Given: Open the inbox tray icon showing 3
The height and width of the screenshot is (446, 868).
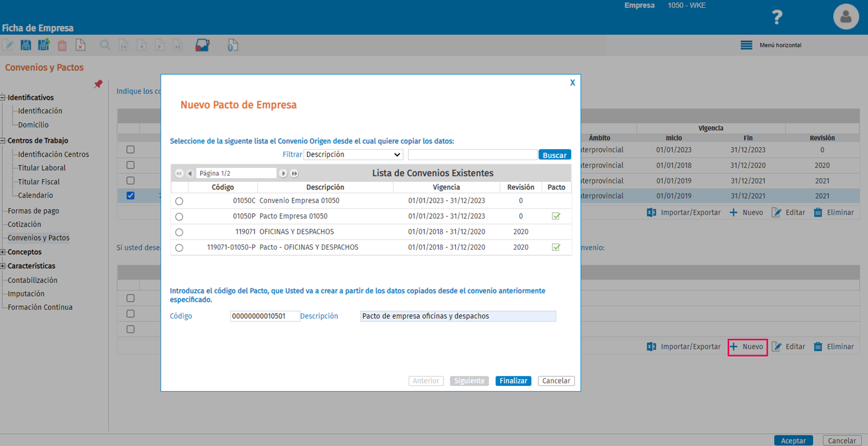Looking at the screenshot, I should pyautogui.click(x=202, y=45).
